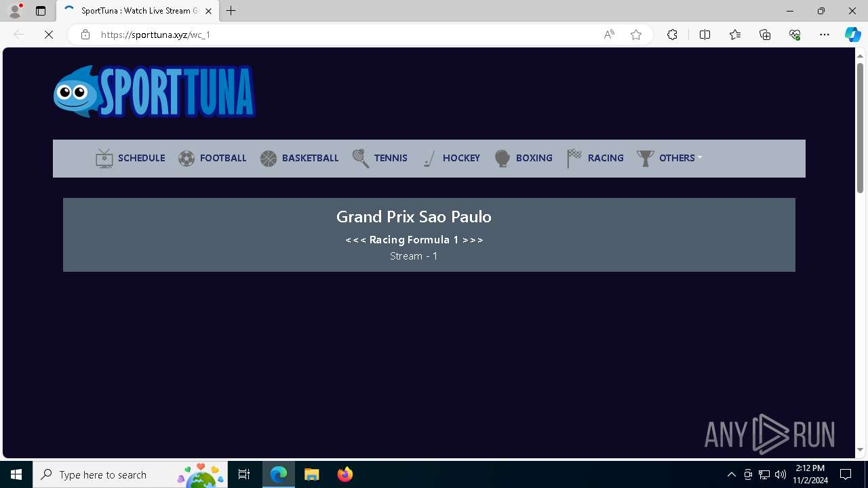Click the Boxing glove icon
The height and width of the screenshot is (488, 868).
502,159
